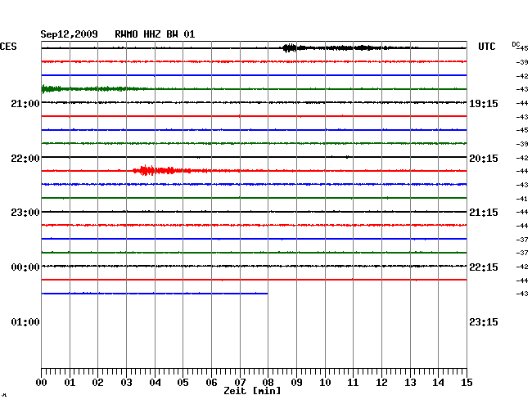Click the 23:00 CES time label
Viewport: 532px width, 404px height.
pos(25,213)
